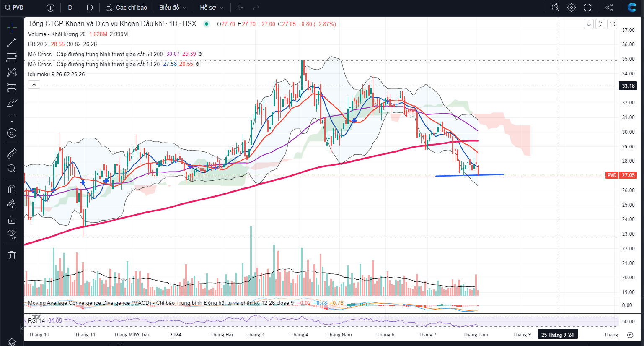The width and height of the screenshot is (644, 346).
Task: Click the 35.00 price scale value
Action: [628, 59]
